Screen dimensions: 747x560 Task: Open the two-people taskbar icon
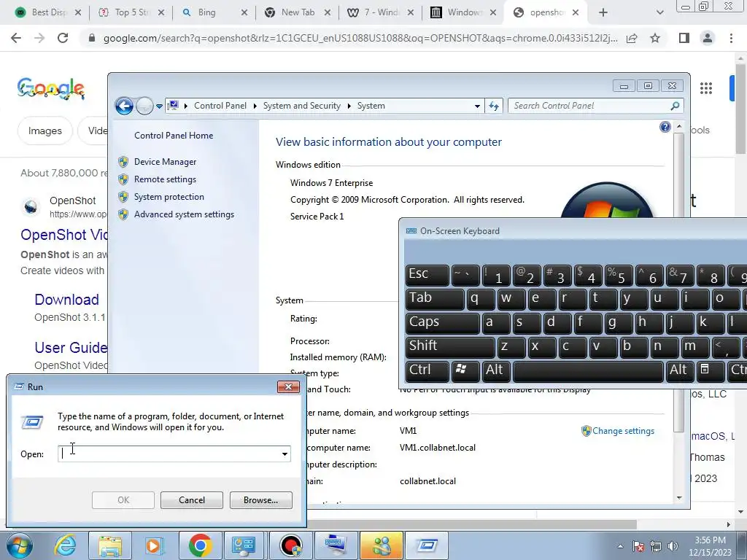point(381,545)
